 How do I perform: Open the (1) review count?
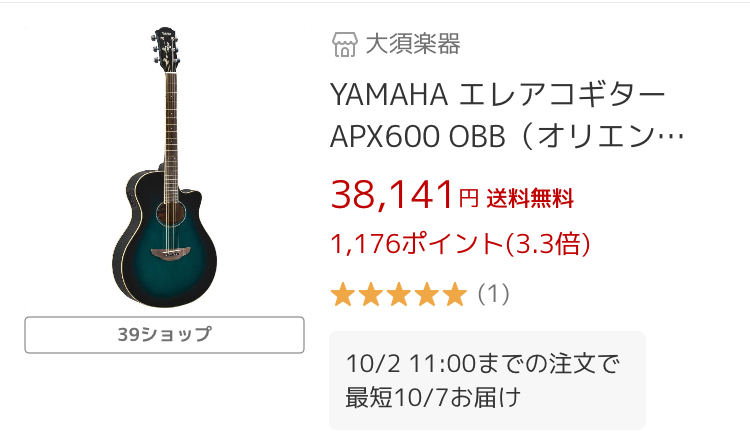(x=493, y=294)
